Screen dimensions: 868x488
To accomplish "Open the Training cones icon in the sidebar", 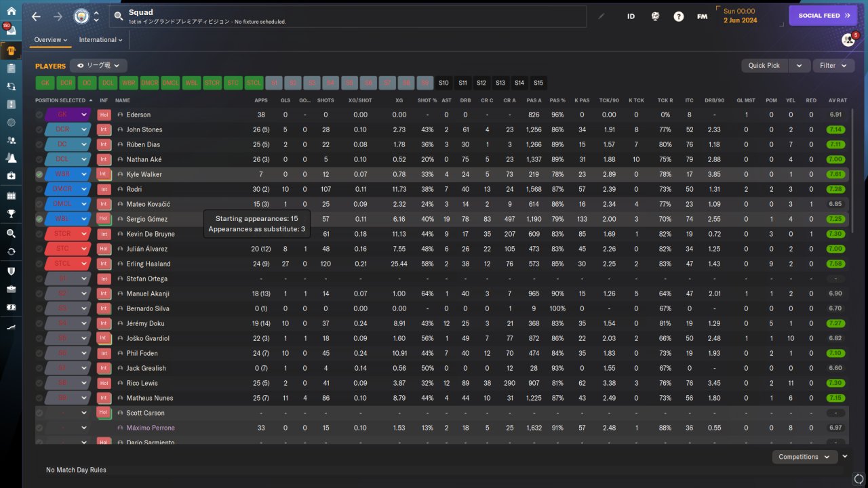I will pyautogui.click(x=11, y=158).
